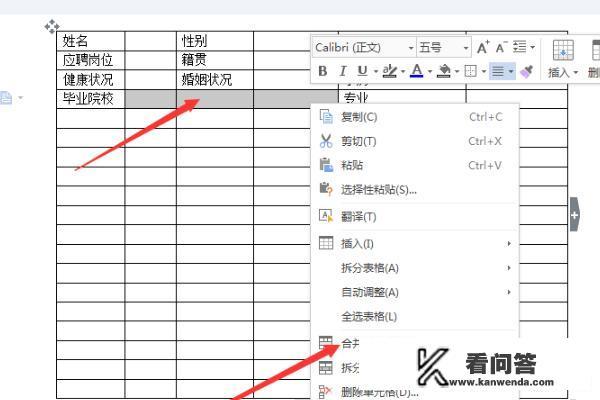Click the 性别 table cell
The width and height of the screenshot is (600, 400).
[215, 41]
